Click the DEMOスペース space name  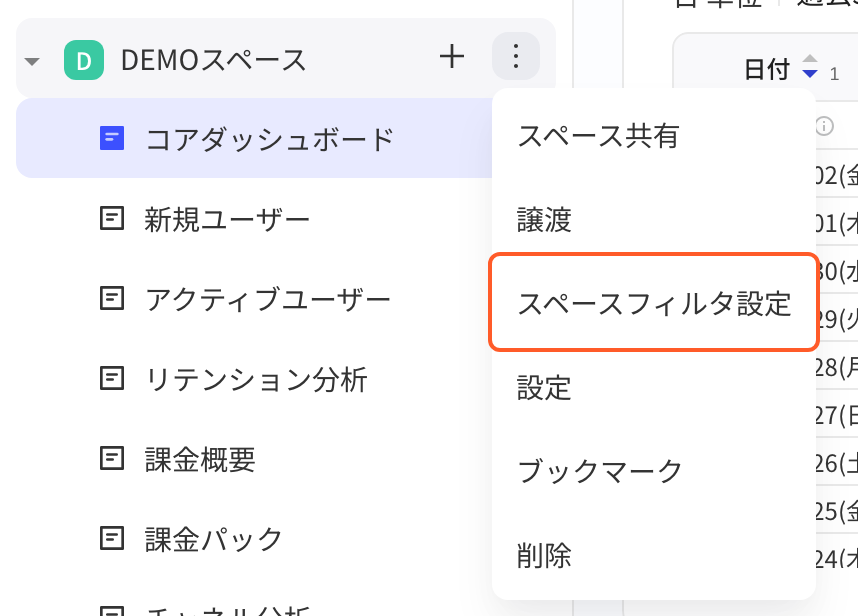(x=213, y=60)
